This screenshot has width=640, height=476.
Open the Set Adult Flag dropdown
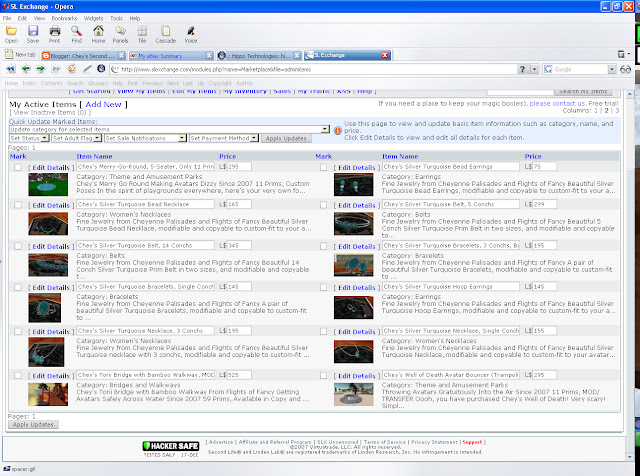[x=76, y=138]
